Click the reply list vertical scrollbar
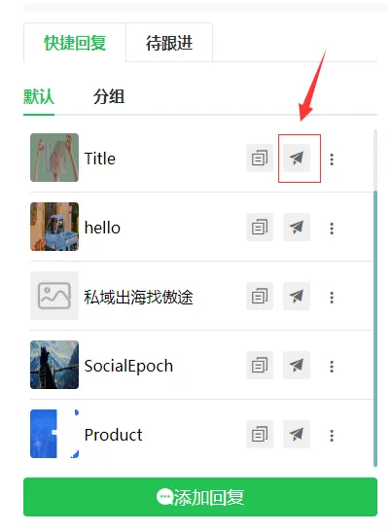Screen dimensions: 392x532 point(375,329)
